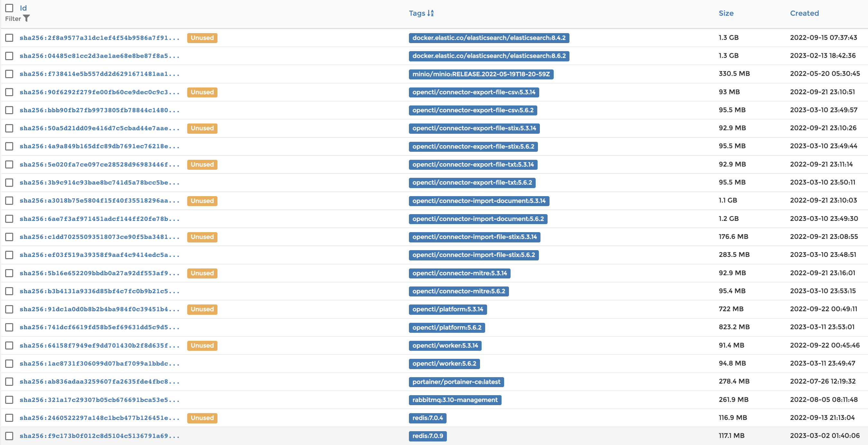868x445 pixels.
Task: Open the sha256 link for connector-import-document:5.6.2
Action: 100,219
